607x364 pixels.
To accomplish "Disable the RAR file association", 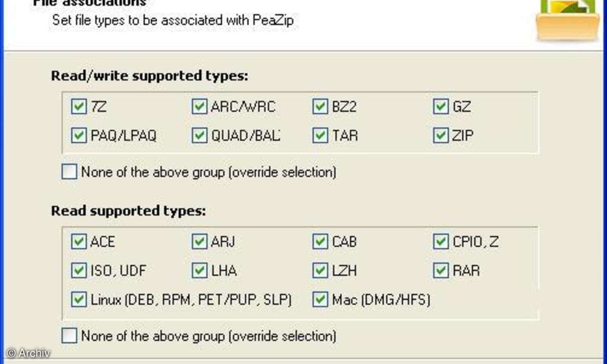I will pos(441,270).
